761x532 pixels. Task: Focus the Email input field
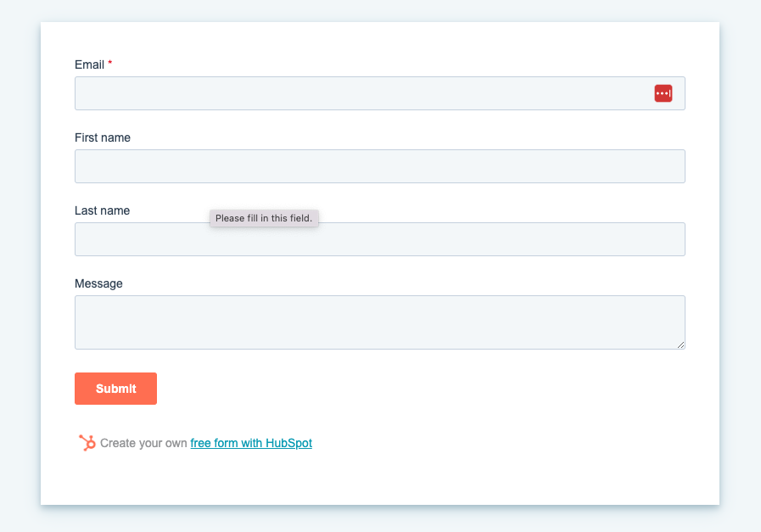379,93
